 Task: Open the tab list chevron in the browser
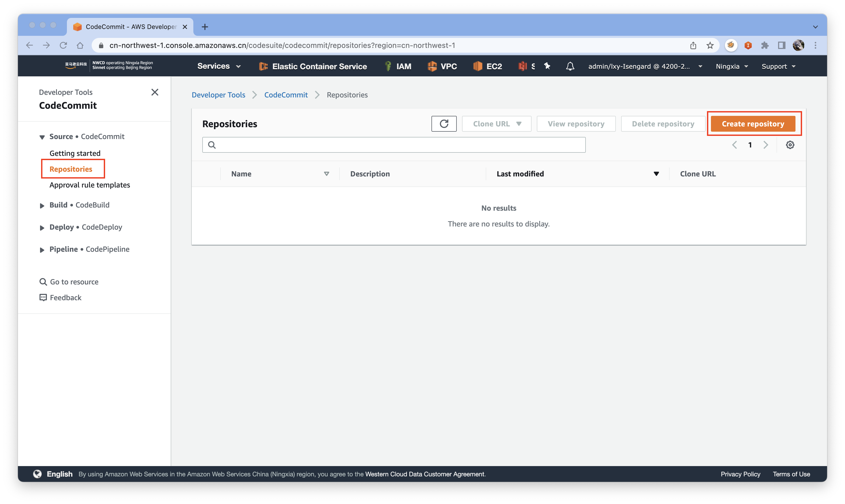pos(815,27)
